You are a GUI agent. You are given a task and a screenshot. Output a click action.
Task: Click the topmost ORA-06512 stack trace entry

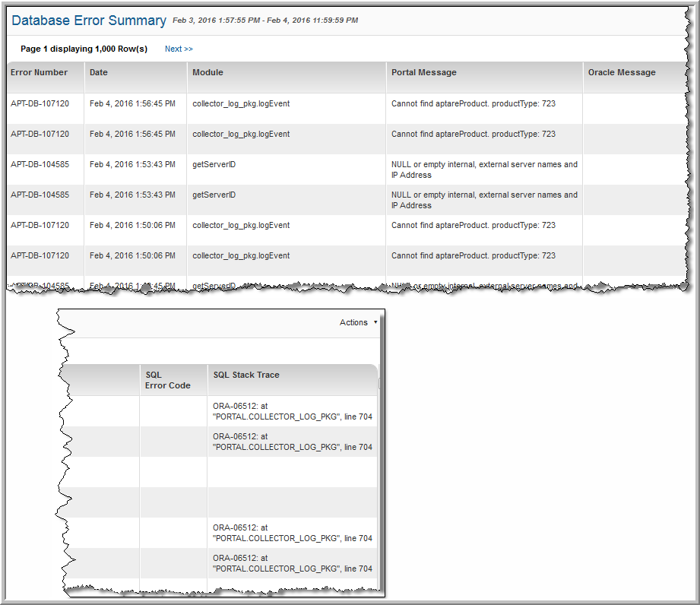pos(292,411)
